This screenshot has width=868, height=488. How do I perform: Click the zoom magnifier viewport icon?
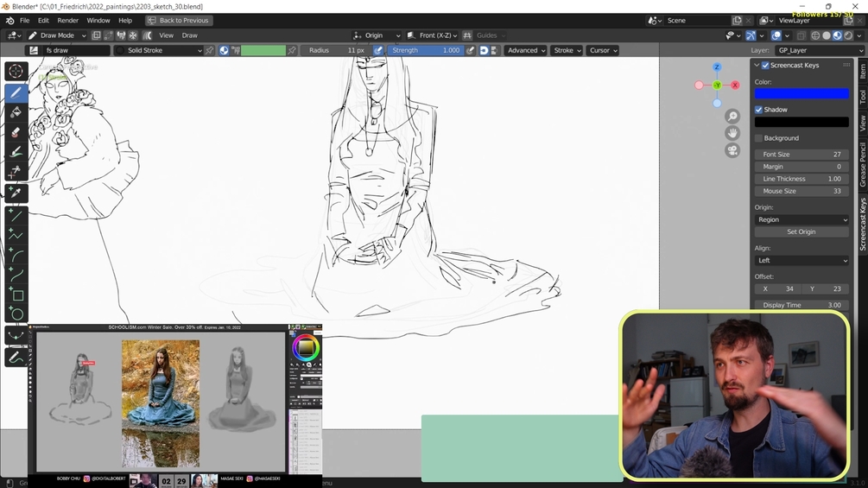[x=732, y=117]
